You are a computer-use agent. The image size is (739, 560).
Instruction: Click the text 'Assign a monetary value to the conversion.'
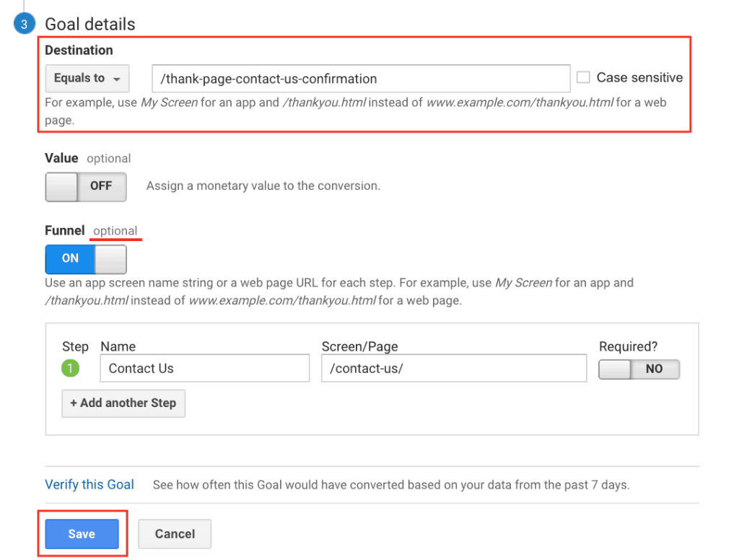click(x=263, y=185)
